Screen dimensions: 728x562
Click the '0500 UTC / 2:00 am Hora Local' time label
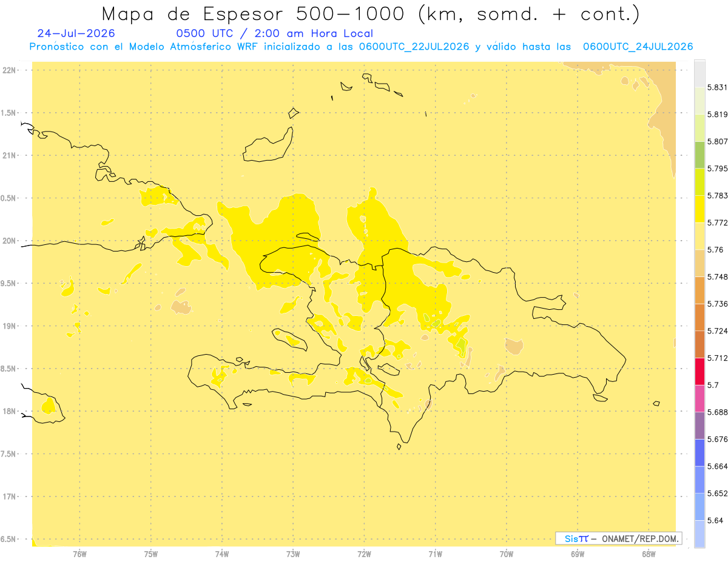click(x=275, y=33)
